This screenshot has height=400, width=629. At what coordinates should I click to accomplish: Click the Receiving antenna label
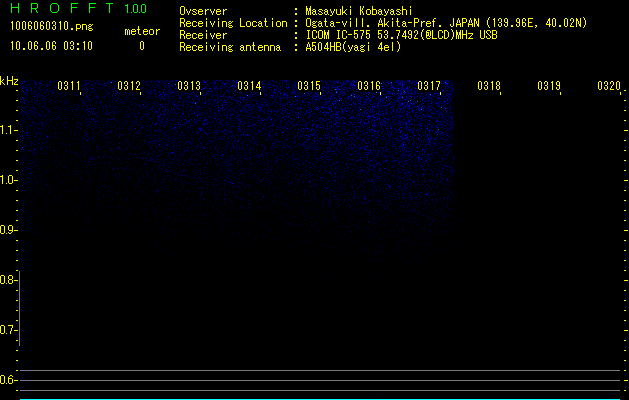coord(230,47)
